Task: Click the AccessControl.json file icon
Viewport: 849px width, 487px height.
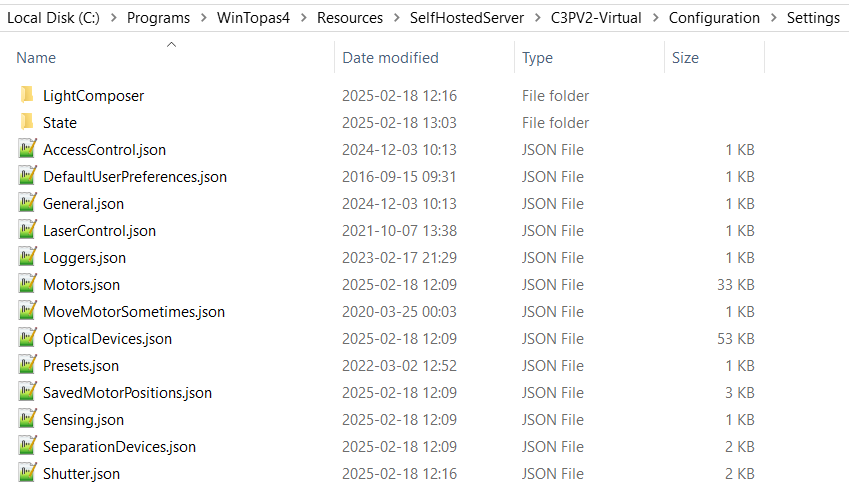Action: pos(27,149)
